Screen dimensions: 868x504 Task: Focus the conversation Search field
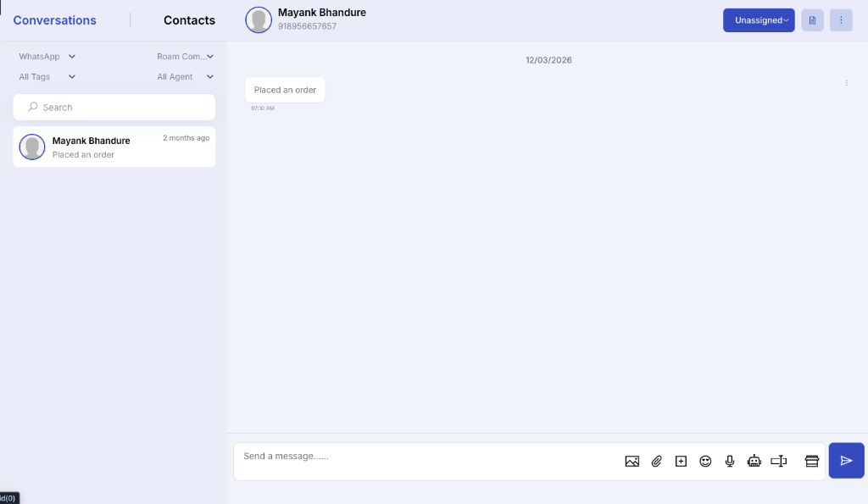tap(114, 107)
